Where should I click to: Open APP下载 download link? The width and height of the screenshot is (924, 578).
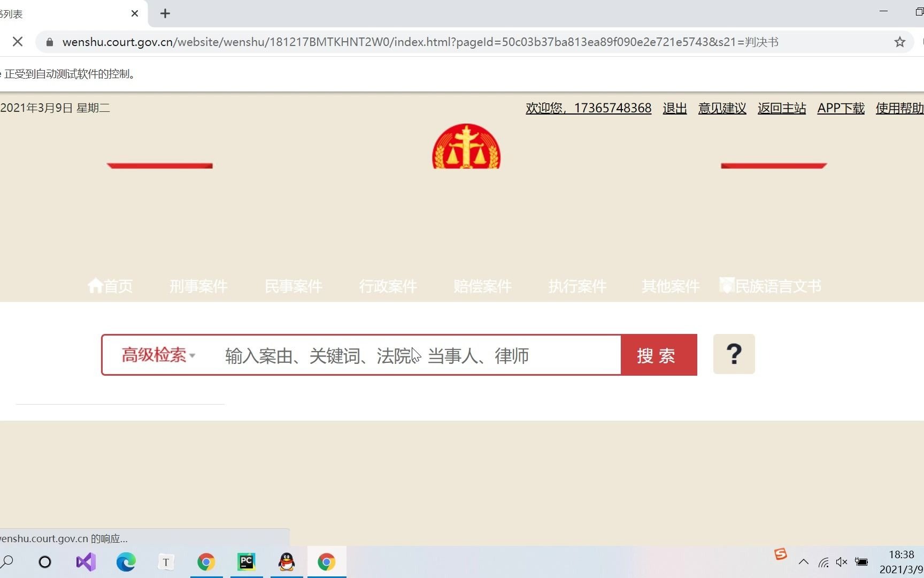pos(841,108)
